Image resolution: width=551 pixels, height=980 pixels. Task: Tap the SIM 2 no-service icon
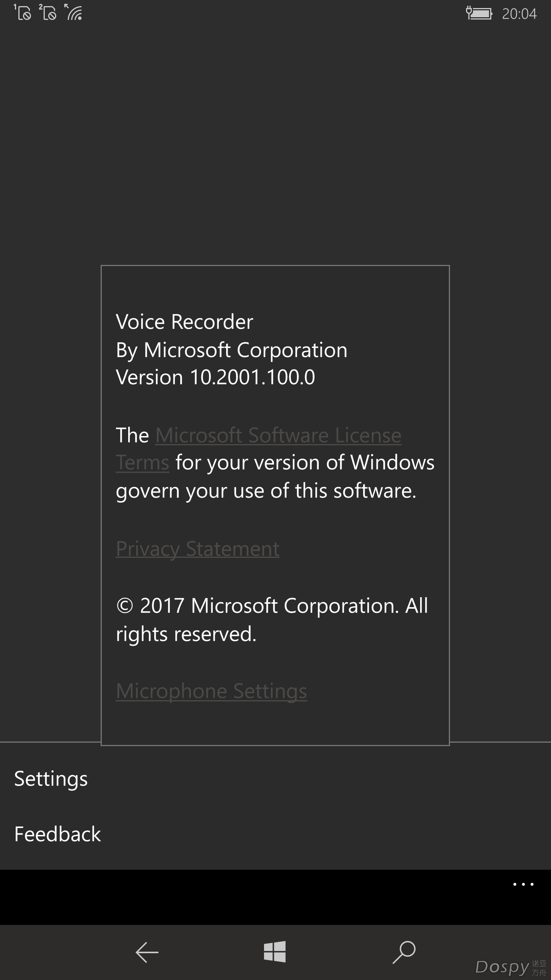coord(48,12)
